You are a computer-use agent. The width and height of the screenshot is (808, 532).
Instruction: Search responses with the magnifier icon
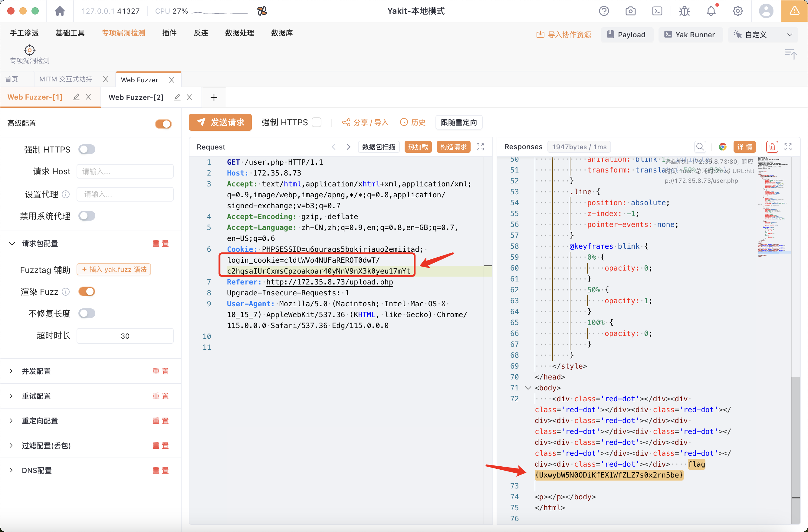700,147
